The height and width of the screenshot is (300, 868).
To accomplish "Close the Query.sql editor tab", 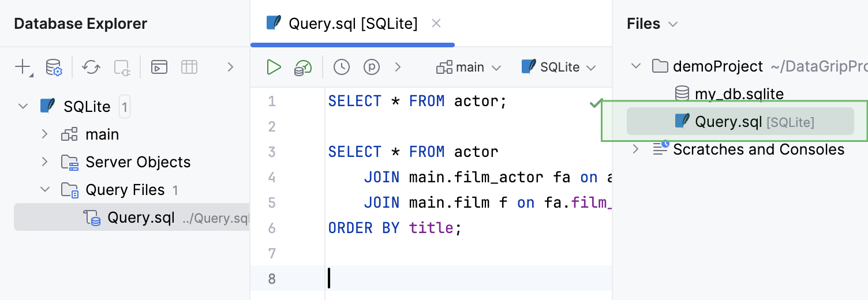I will pyautogui.click(x=436, y=23).
